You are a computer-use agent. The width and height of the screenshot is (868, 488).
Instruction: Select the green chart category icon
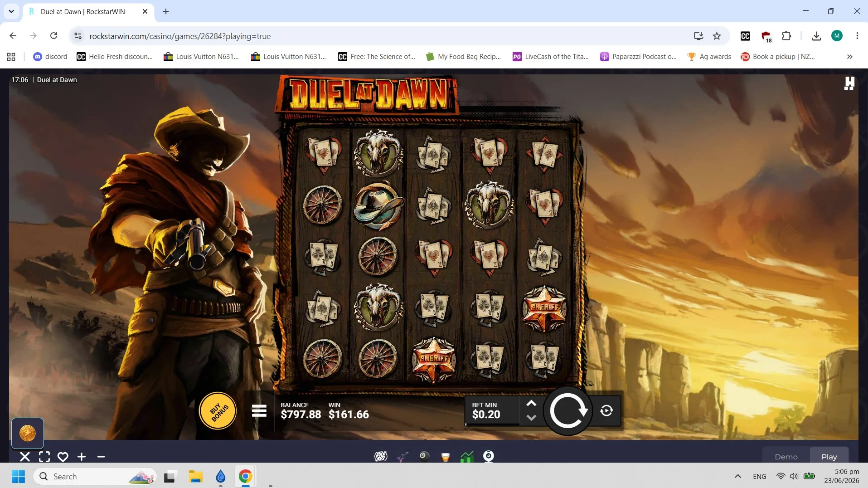pos(467,456)
